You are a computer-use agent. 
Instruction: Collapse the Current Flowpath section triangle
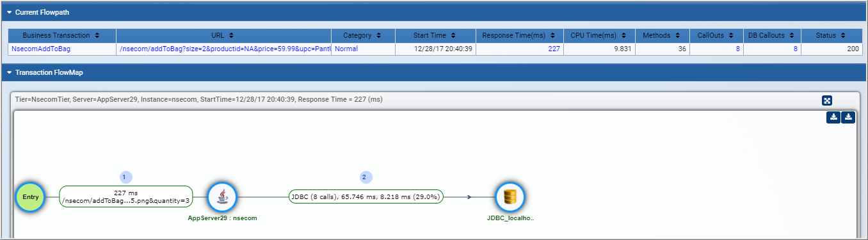(9, 12)
